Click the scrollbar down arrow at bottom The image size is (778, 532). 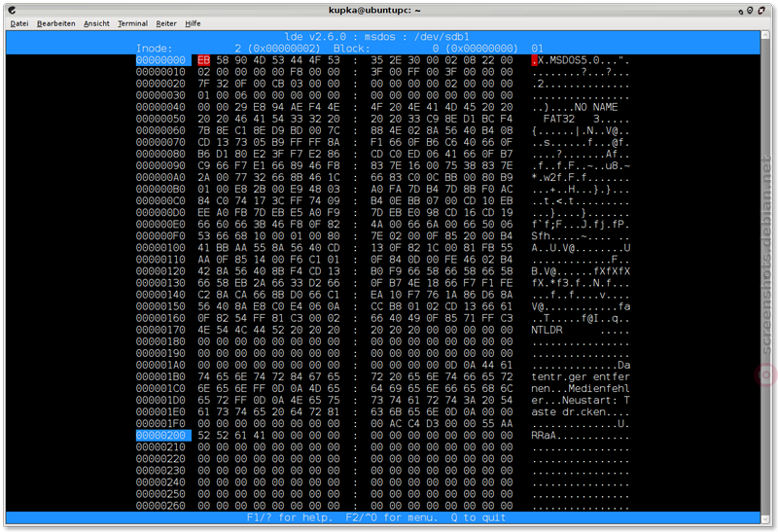(765, 519)
